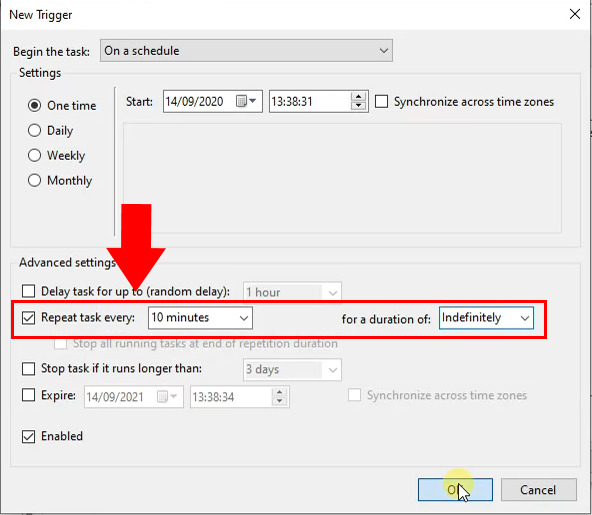Enable Synchronize across time zones for start
Viewport: 592px width, 515px height.
coord(381,102)
